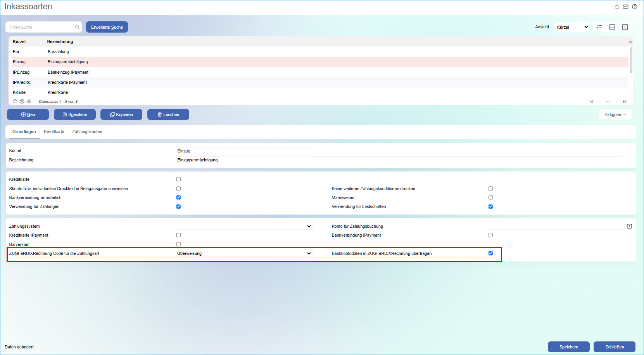
Task: Switch to the Zahlungskonten tab
Action: [x=87, y=132]
